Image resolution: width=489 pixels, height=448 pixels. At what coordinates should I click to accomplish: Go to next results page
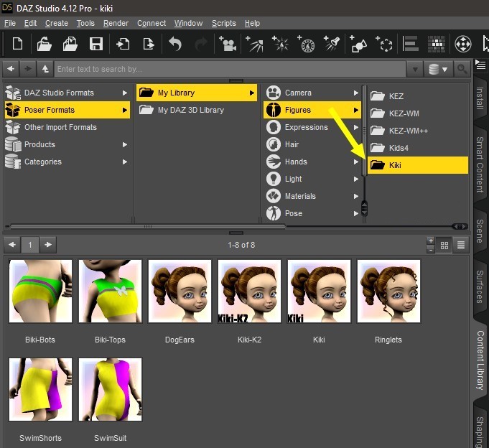(x=48, y=245)
